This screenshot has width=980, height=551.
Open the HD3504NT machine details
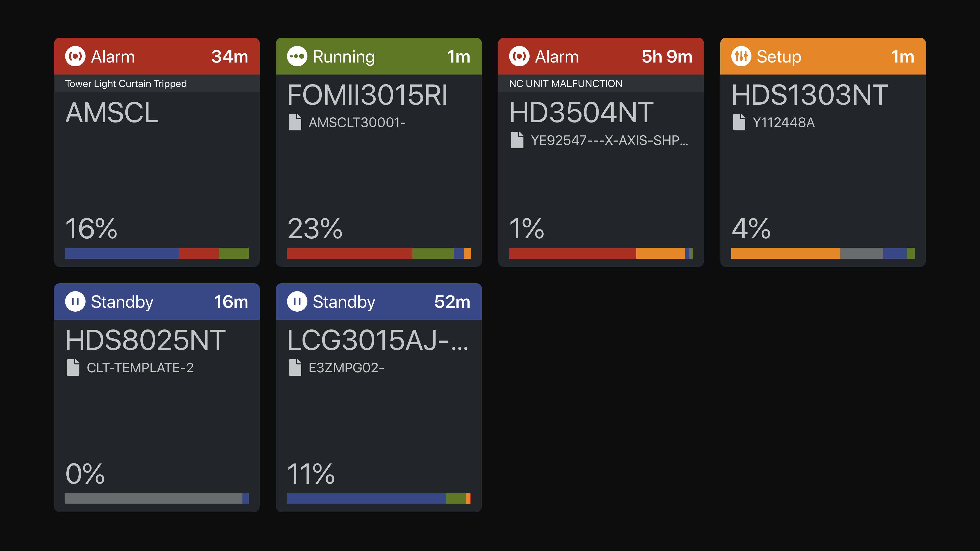(x=581, y=112)
